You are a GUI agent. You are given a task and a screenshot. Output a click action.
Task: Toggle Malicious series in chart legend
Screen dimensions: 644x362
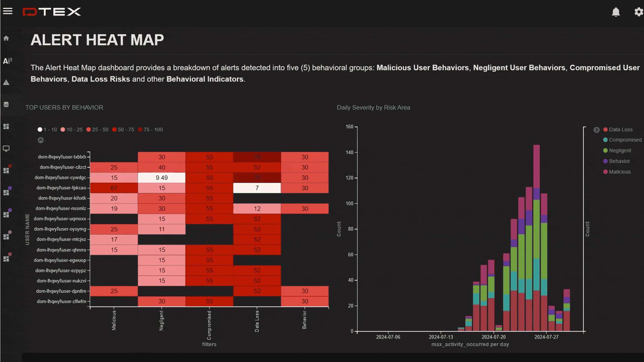[x=620, y=172]
